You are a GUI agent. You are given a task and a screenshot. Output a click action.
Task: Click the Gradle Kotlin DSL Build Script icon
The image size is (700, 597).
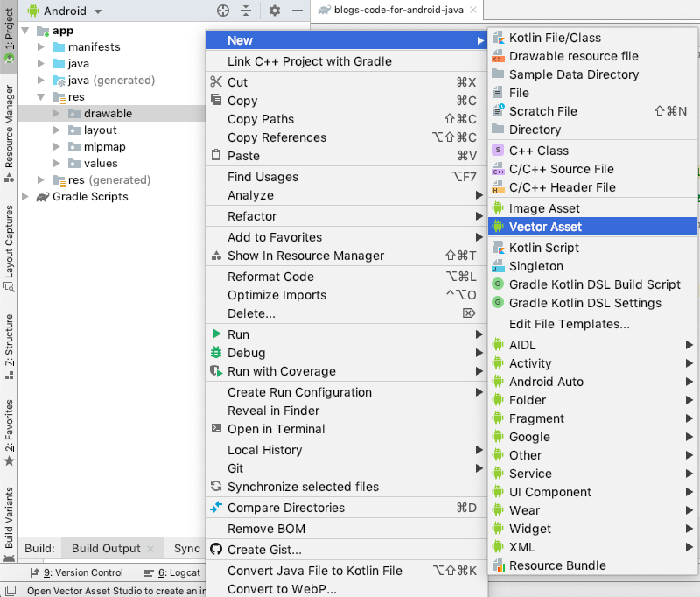pyautogui.click(x=498, y=284)
